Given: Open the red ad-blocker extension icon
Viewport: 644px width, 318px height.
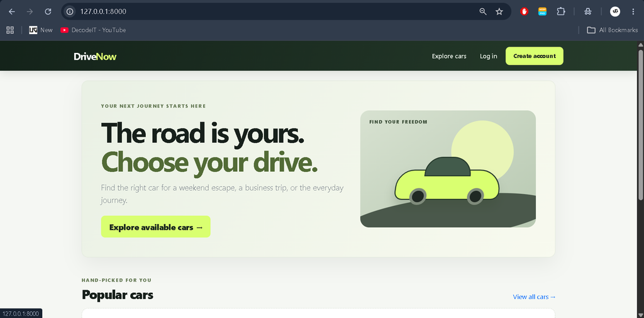Looking at the screenshot, I should click(524, 11).
